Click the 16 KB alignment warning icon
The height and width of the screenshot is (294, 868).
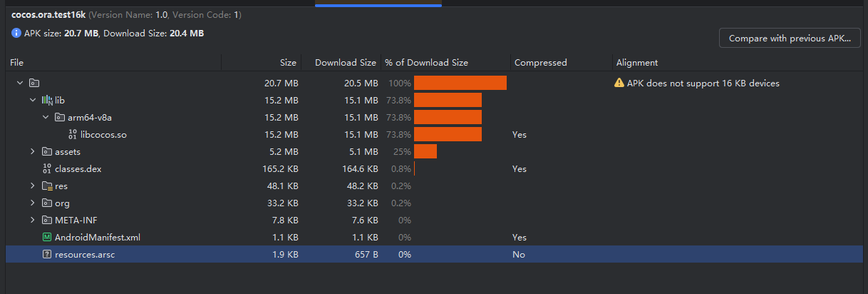619,83
